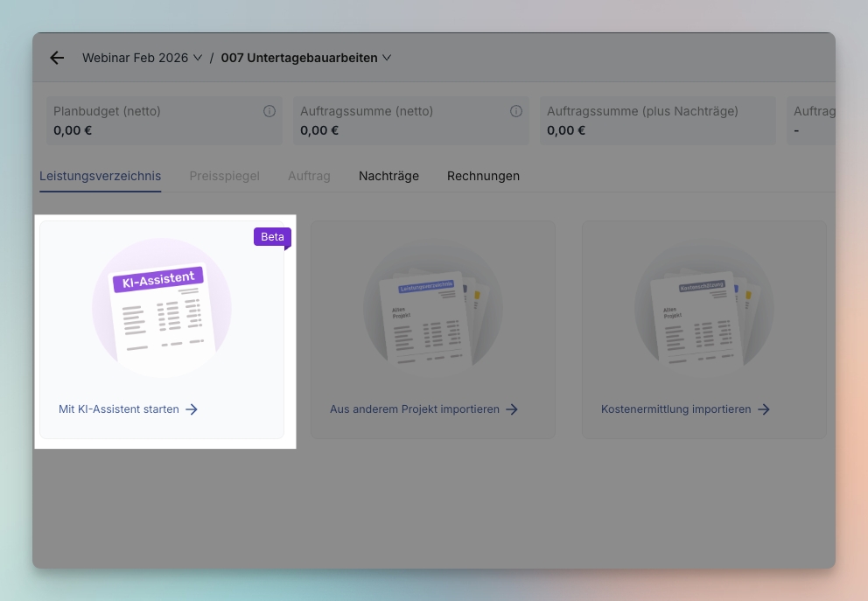Click the Leistungsverzeichnis documents illustration
The height and width of the screenshot is (601, 868).
click(x=433, y=308)
